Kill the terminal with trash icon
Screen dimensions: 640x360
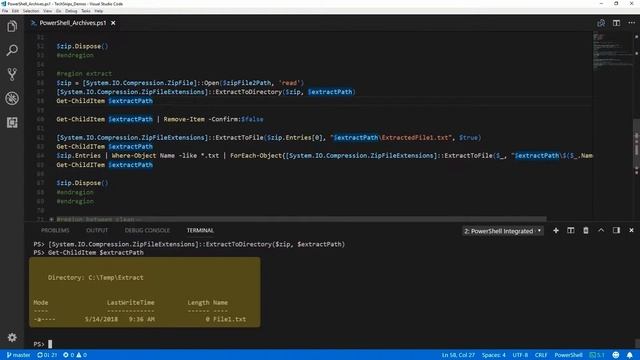(586, 231)
